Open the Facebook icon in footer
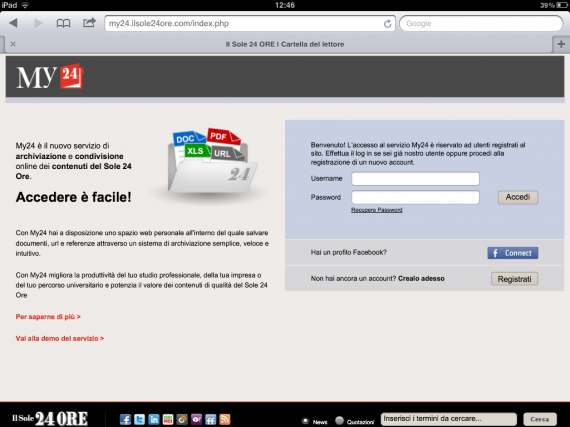Screen dimensions: 570x427 125,419
